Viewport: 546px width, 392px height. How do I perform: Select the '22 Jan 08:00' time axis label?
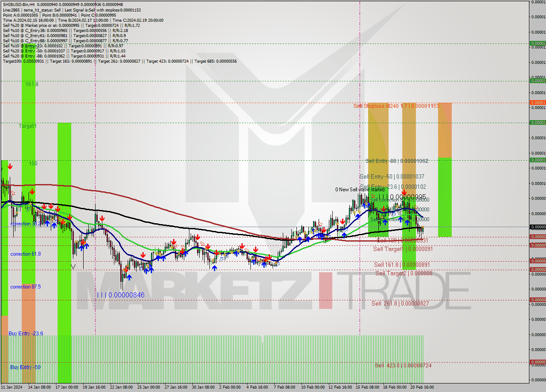pos(121,387)
